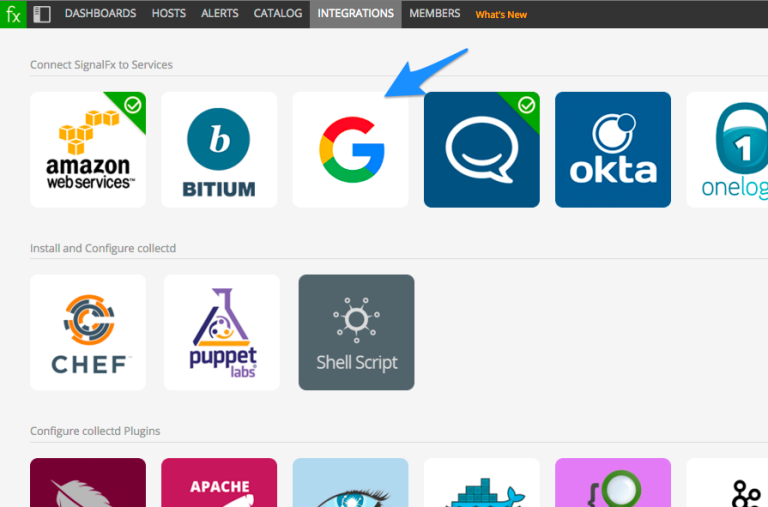Select the Shell Script install tile

pyautogui.click(x=357, y=332)
